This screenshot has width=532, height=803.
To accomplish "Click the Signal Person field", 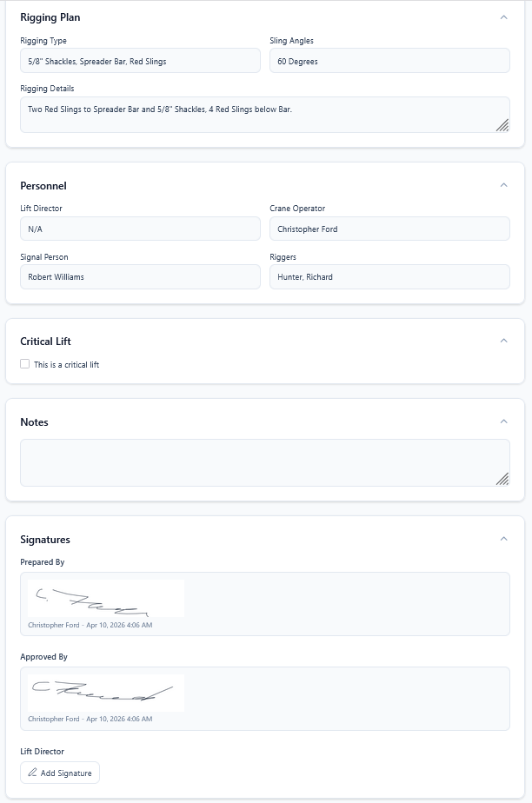I will pyautogui.click(x=140, y=276).
